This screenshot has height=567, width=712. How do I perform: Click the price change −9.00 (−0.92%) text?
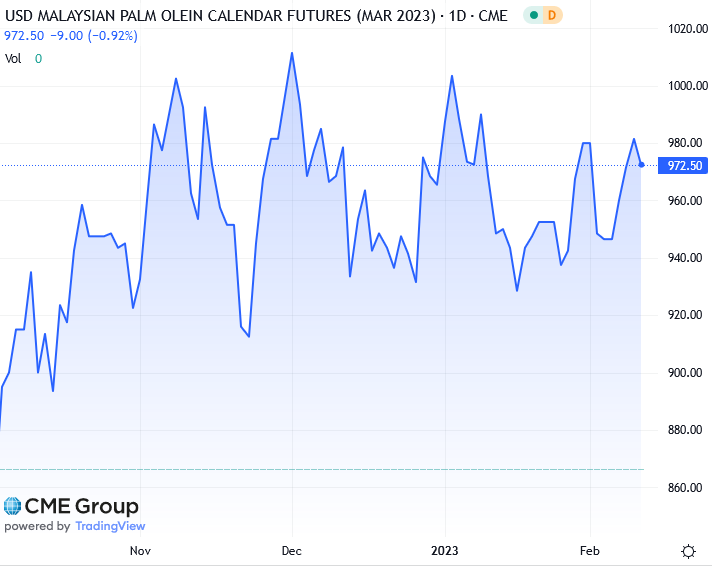point(91,35)
